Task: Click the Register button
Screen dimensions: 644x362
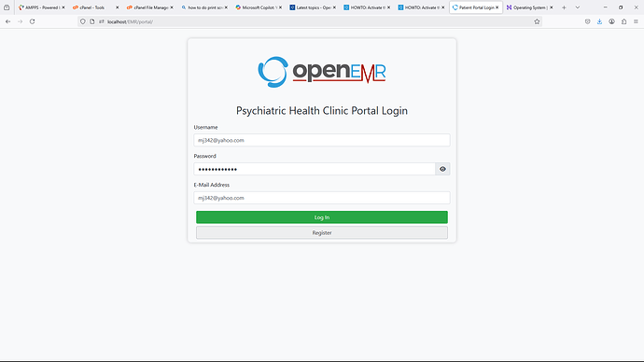Action: coord(322,232)
